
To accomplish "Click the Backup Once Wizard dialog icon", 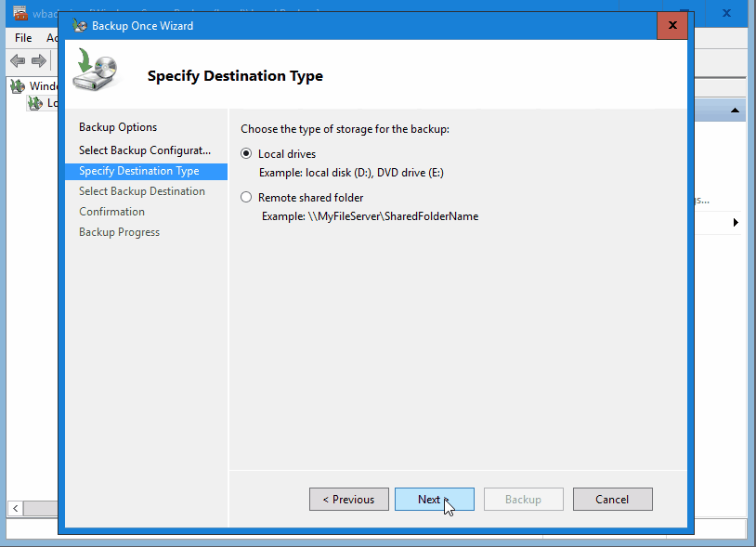I will 80,25.
